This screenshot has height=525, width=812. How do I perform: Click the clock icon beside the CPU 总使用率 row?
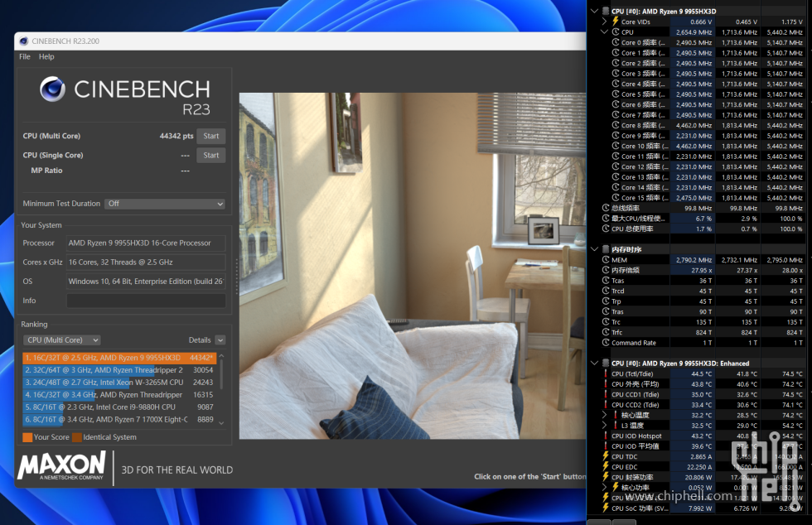point(606,229)
